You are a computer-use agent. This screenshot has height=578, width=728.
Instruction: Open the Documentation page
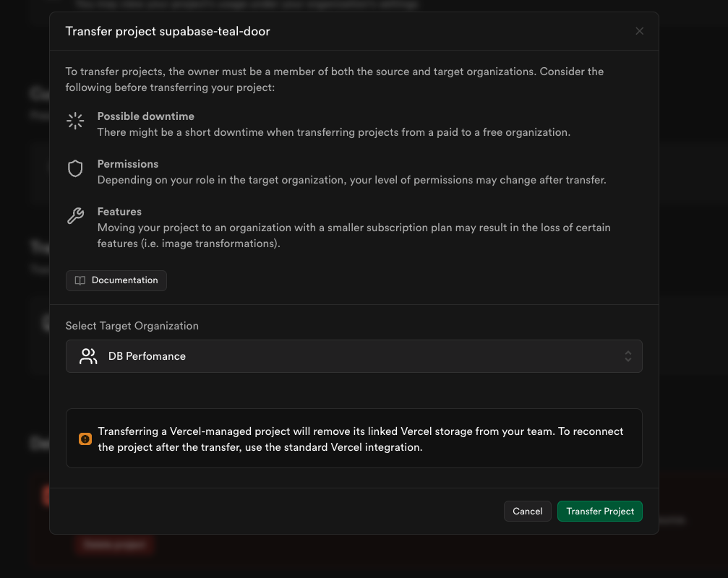pos(116,280)
